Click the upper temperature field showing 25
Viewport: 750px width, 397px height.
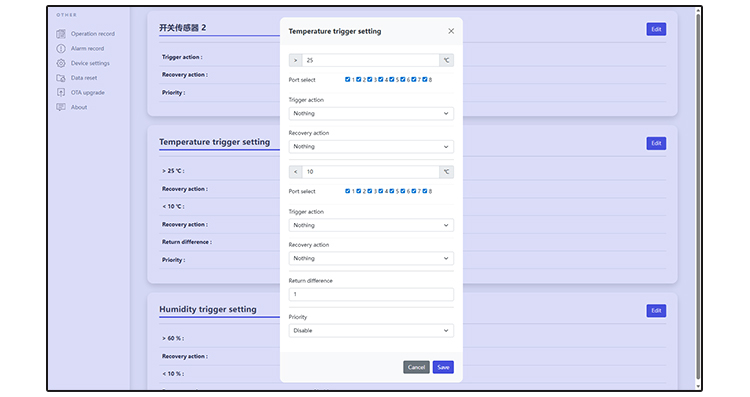371,60
